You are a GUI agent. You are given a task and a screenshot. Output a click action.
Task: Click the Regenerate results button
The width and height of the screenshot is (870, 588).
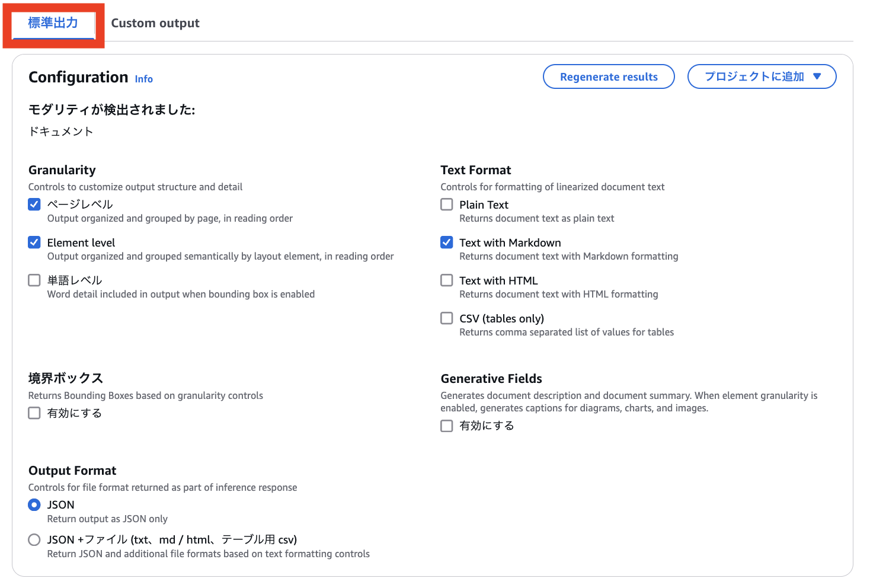pos(609,76)
